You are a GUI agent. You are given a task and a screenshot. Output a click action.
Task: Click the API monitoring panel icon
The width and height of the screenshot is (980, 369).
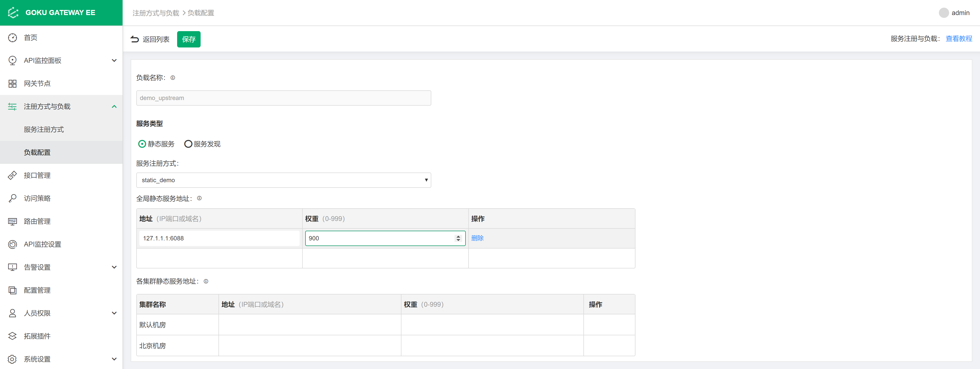point(13,60)
